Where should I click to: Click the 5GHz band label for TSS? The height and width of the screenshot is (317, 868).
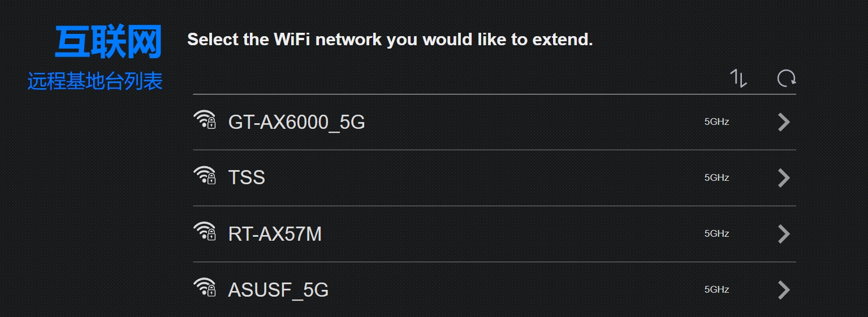[716, 177]
